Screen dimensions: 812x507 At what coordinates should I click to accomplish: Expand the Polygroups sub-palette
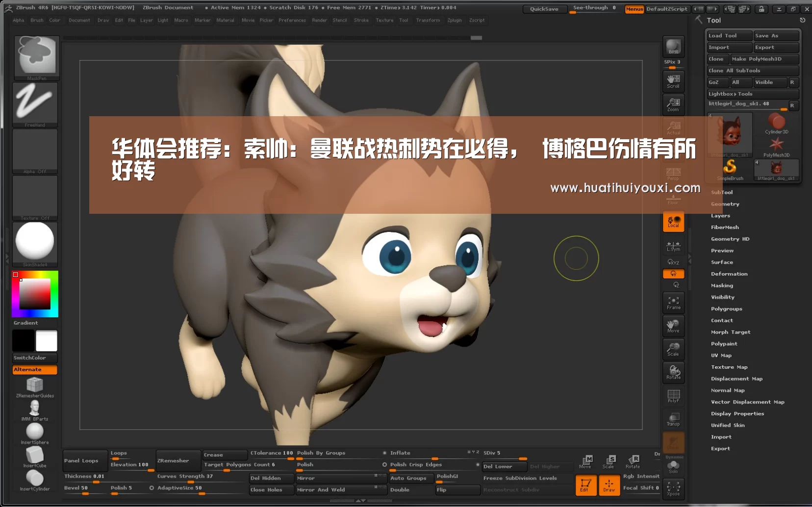(726, 309)
